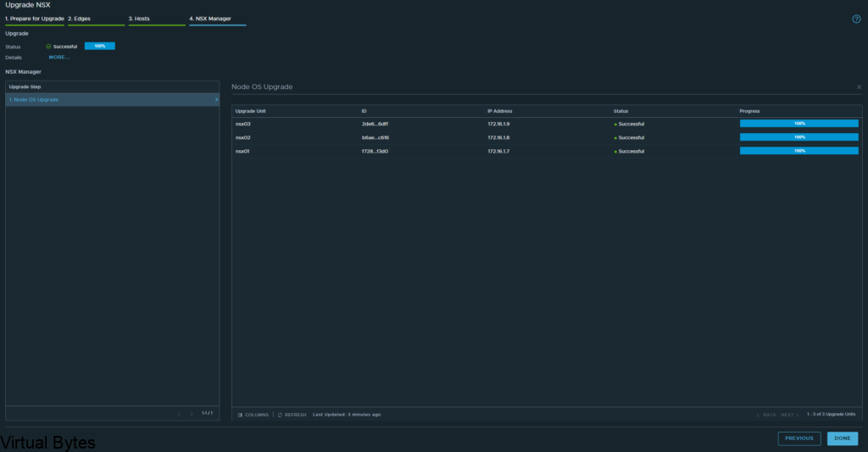Image resolution: width=868 pixels, height=452 pixels.
Task: Expand the Node OS Upgrade step chevron
Action: (x=216, y=100)
